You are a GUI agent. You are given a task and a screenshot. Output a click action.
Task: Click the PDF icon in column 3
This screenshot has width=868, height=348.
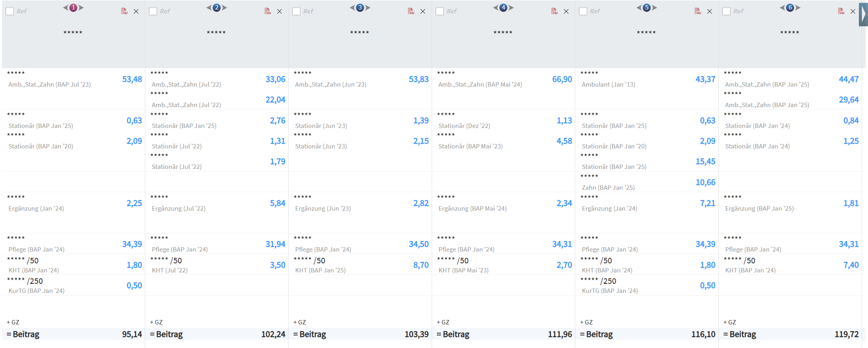click(411, 11)
